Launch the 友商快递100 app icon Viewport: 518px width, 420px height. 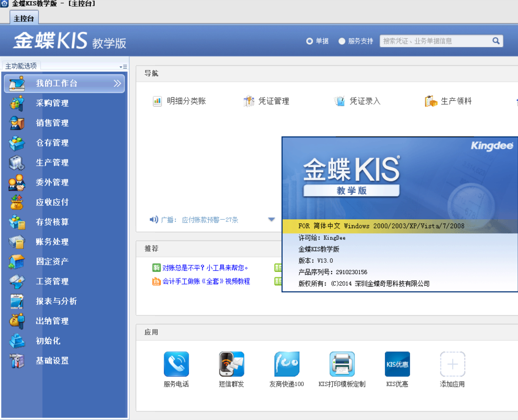pyautogui.click(x=287, y=364)
